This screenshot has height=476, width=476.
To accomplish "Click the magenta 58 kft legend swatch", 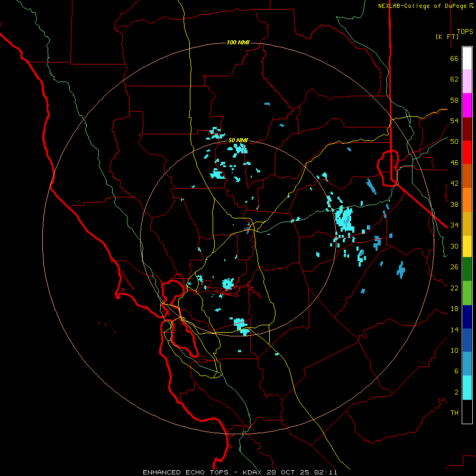I will click(x=467, y=105).
